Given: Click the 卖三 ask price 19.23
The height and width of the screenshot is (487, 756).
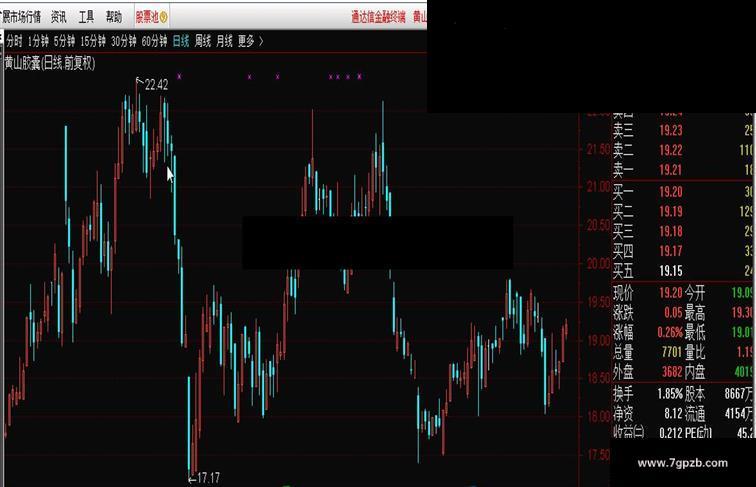Looking at the screenshot, I should [671, 130].
